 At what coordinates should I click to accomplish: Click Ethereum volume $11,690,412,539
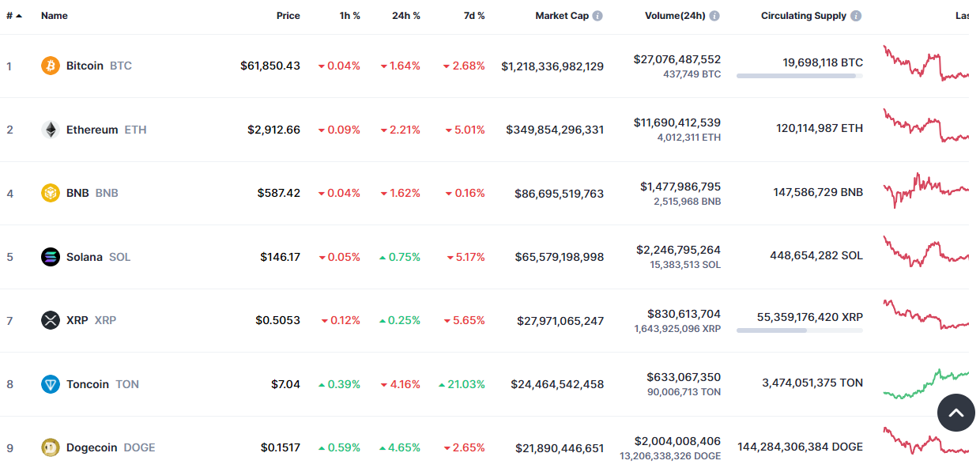tap(677, 123)
